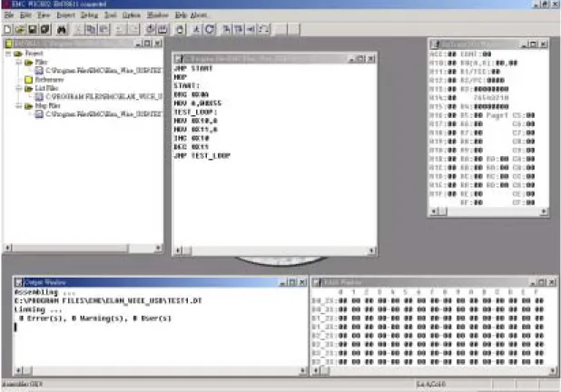Click the Project window title bar icon
The image size is (561, 392).
[x=9, y=44]
